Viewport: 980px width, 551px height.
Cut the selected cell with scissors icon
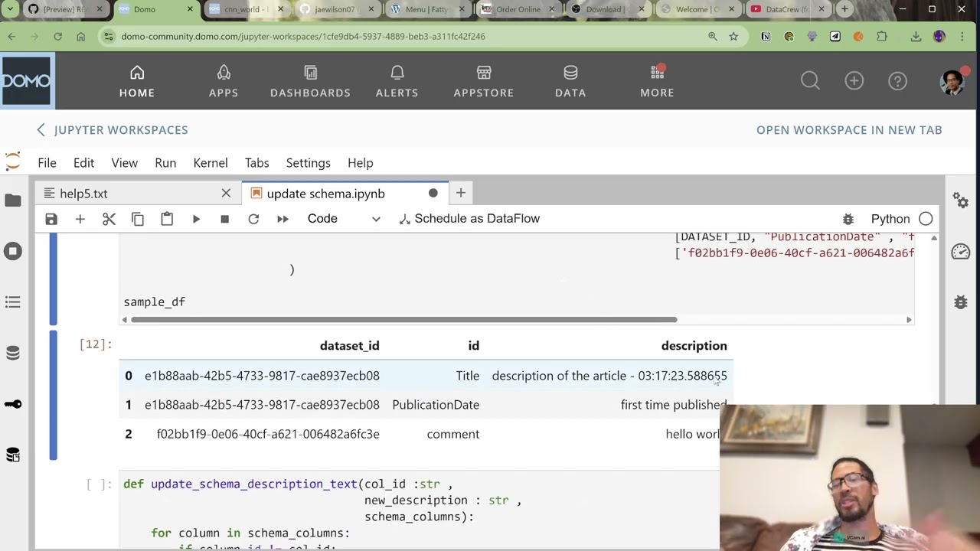[x=109, y=219]
